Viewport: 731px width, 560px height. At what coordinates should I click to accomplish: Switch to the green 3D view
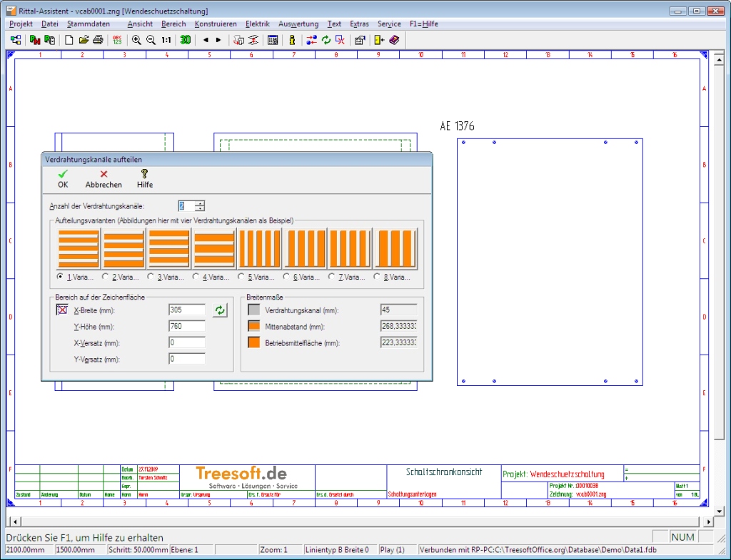tap(185, 40)
